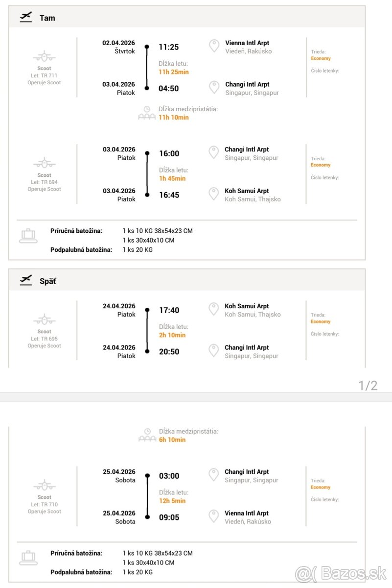Click the layover waiting icon above 11h 10min
Image resolution: width=392 pixels, height=588 pixels.
click(147, 113)
